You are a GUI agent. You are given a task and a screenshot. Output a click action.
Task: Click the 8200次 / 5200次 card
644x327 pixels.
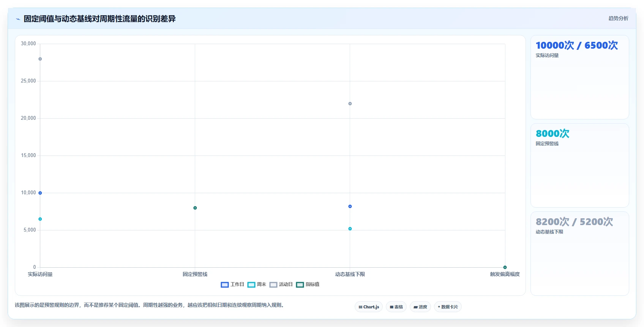point(579,254)
